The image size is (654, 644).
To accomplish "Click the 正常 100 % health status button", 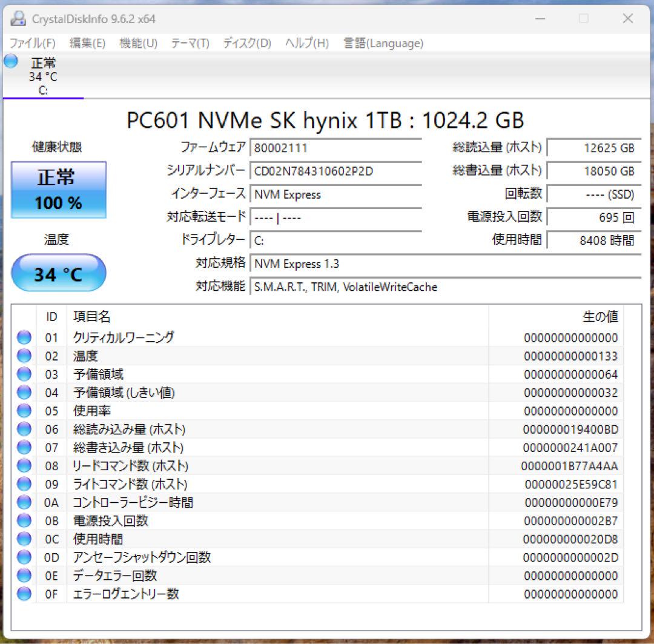I will pos(58,190).
